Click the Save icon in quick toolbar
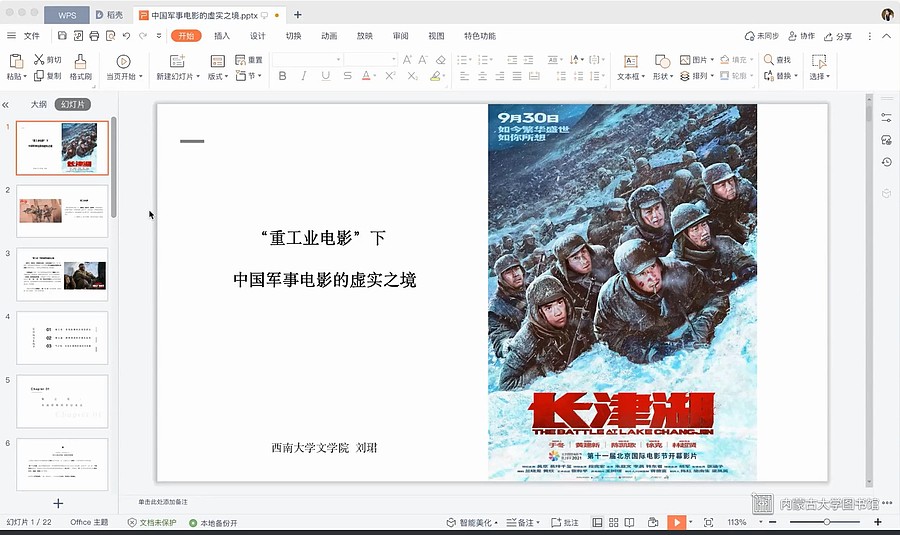The image size is (900, 535). [62, 36]
